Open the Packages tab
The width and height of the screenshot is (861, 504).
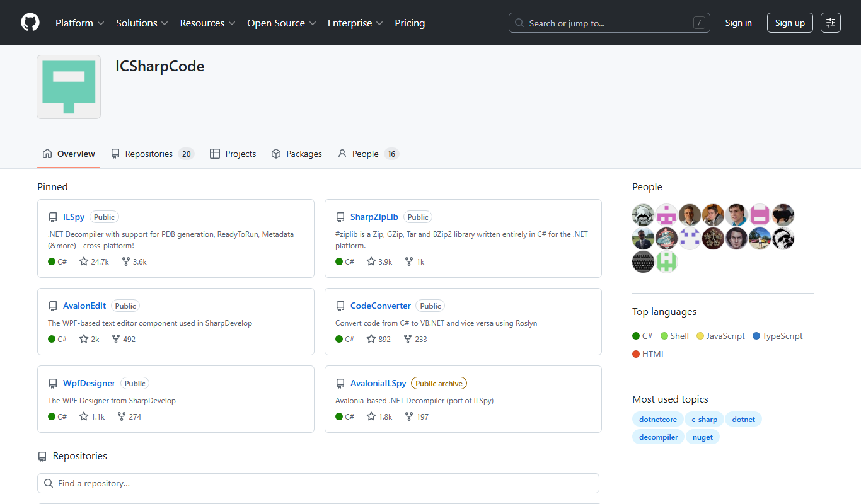296,154
